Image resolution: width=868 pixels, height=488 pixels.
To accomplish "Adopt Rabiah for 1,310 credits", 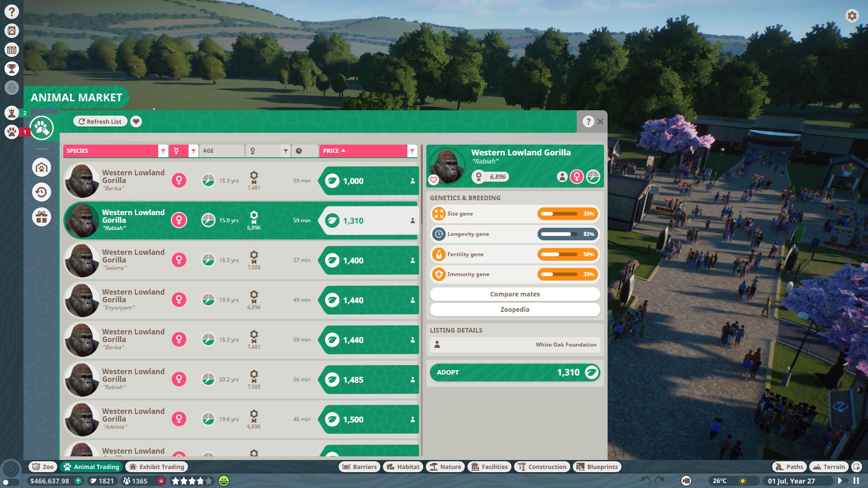I will coord(515,372).
